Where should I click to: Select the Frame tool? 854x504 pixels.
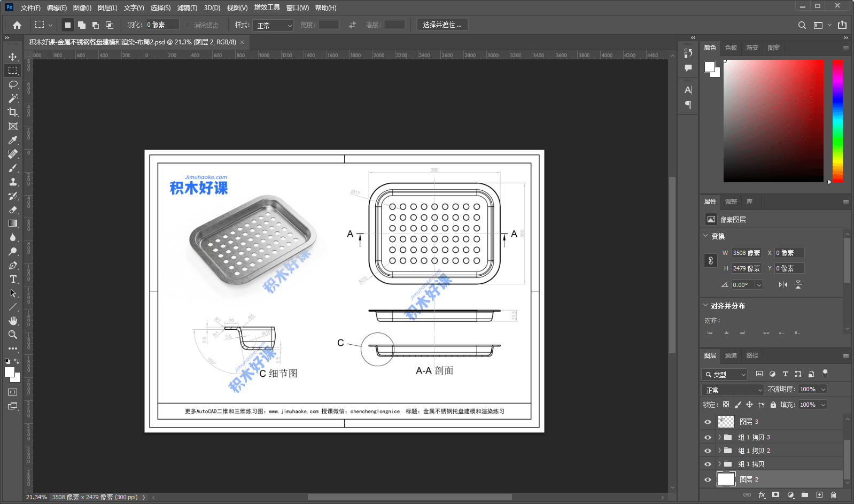13,126
